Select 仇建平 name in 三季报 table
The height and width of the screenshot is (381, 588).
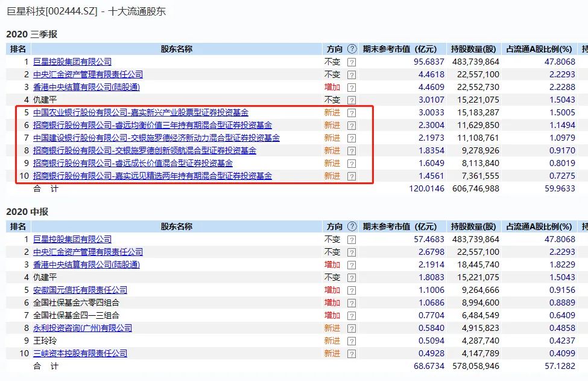[x=45, y=100]
